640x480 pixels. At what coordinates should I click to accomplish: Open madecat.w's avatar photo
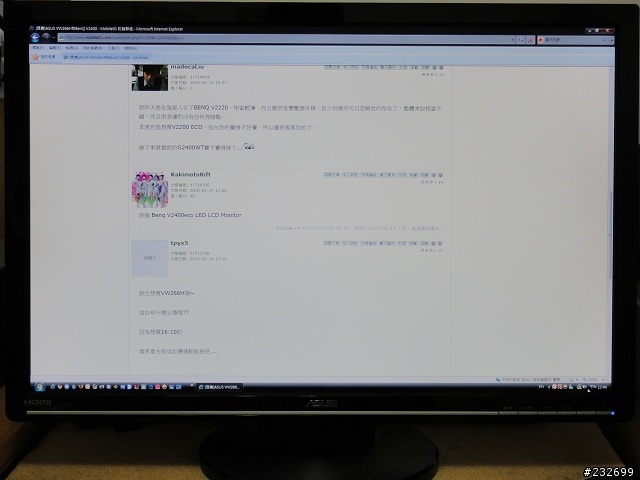[150, 78]
